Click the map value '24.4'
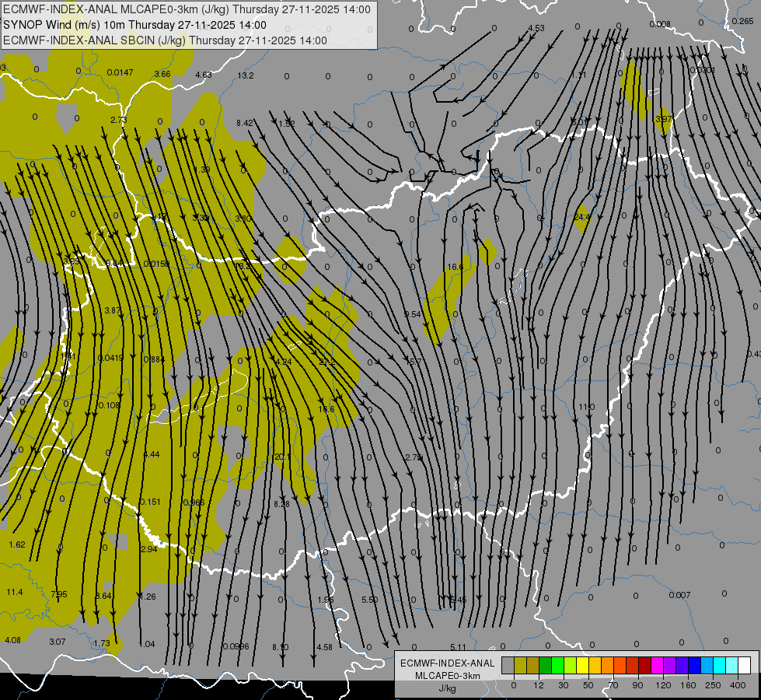The height and width of the screenshot is (700, 761). tap(582, 217)
